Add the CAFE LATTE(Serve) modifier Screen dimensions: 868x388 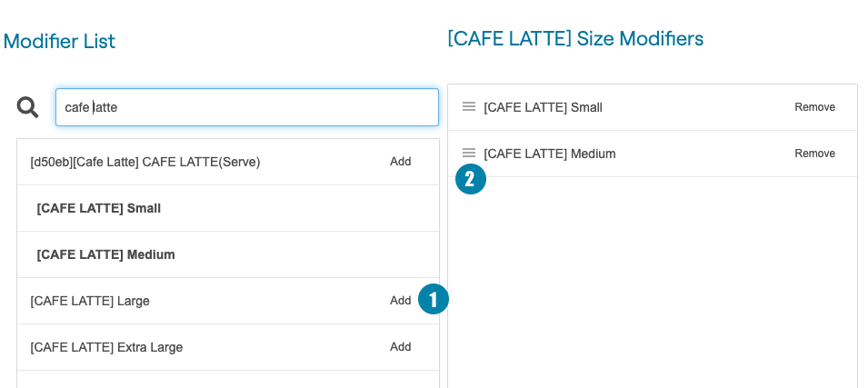coord(400,162)
